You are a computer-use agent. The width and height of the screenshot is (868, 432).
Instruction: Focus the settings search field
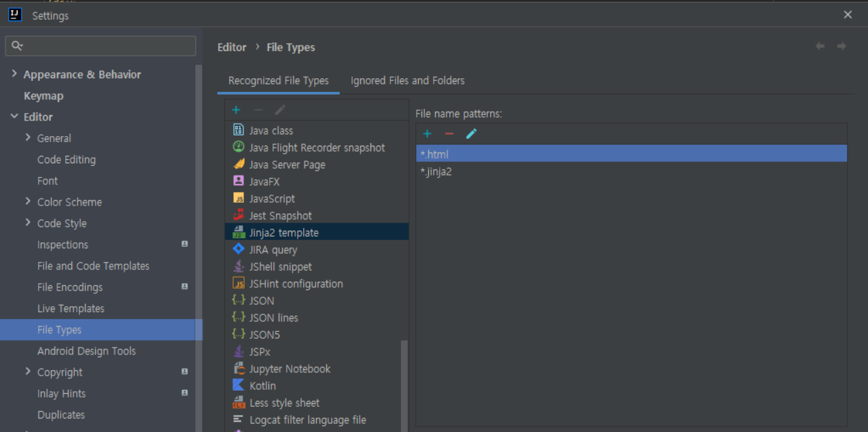pyautogui.click(x=101, y=46)
